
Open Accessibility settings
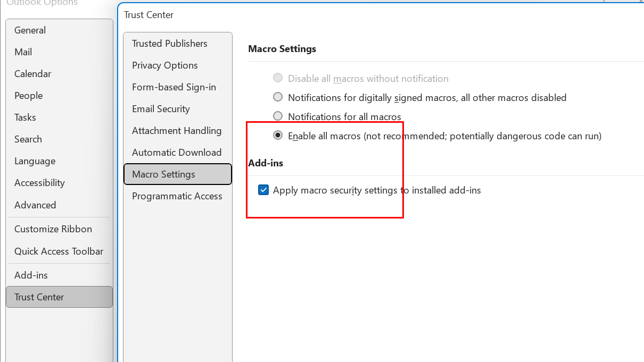[x=39, y=182]
